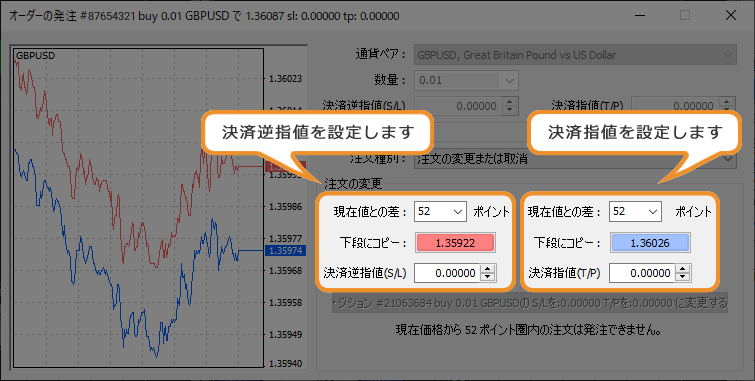Click the upper 決済指値(T/P) field showing 0.00000

(x=675, y=105)
